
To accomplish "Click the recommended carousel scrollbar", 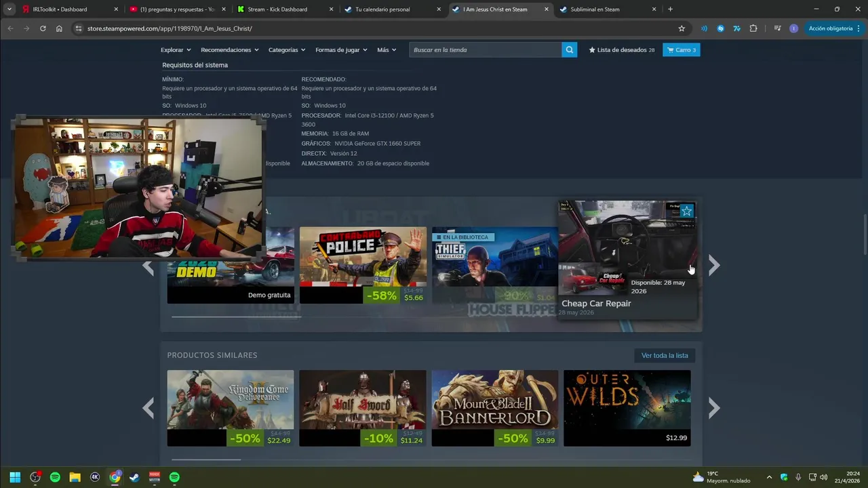I will coord(236,316).
